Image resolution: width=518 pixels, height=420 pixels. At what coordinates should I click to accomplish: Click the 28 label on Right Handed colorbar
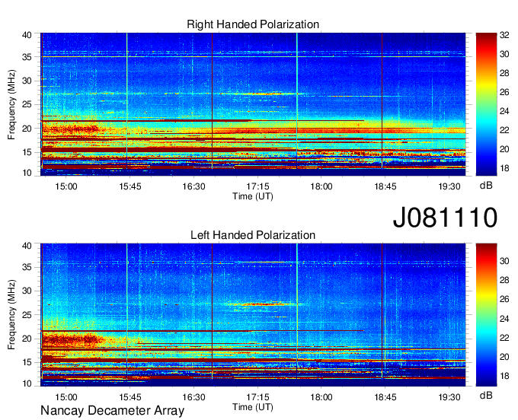point(504,73)
